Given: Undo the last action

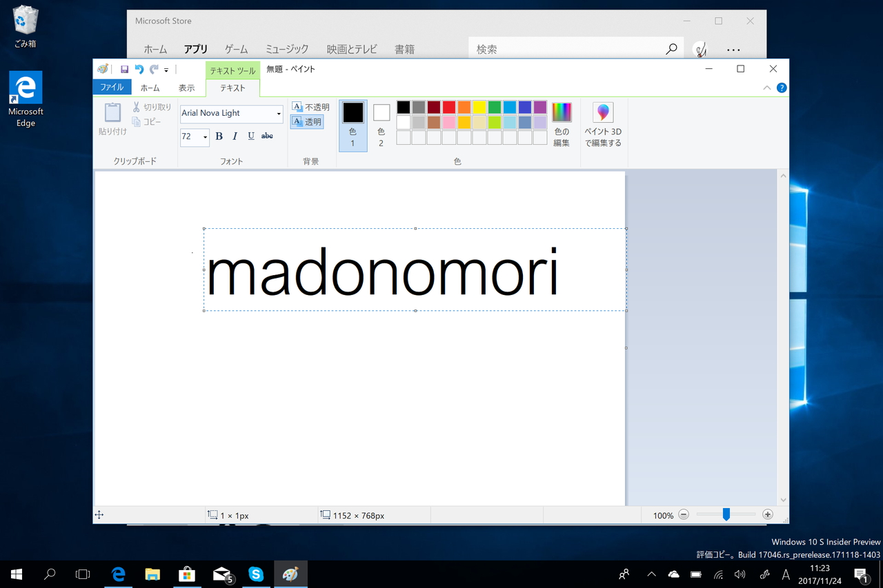Looking at the screenshot, I should pos(138,69).
